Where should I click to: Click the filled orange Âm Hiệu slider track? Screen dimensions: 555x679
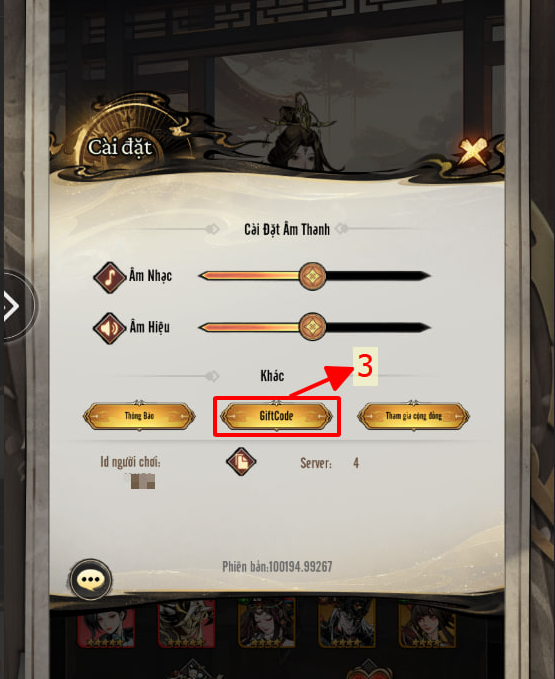[249, 327]
